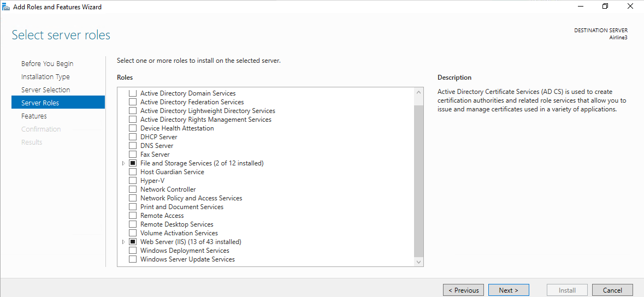Viewport: 644px width, 297px height.
Task: Toggle the Remote Desktop Services checkbox
Action: [x=133, y=224]
